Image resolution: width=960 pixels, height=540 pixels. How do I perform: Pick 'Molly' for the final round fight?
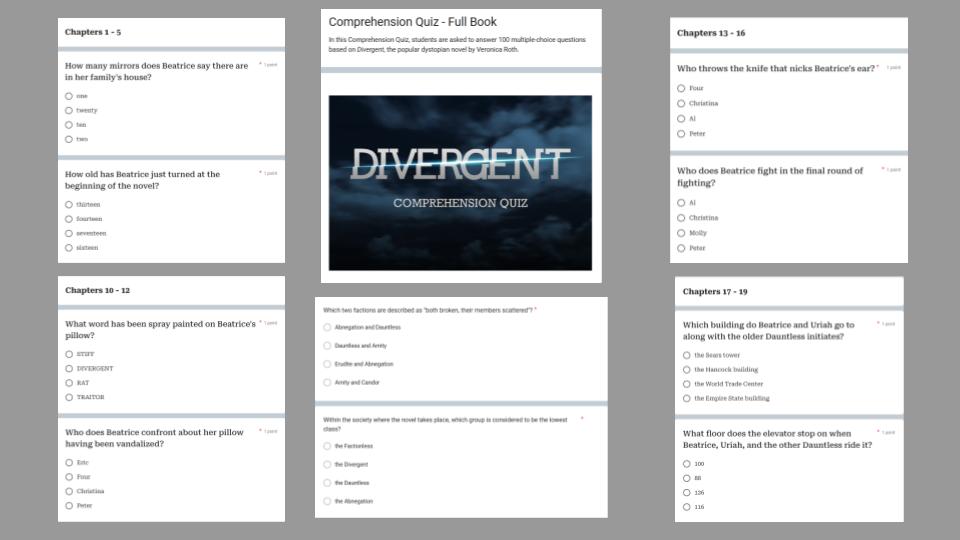(681, 233)
